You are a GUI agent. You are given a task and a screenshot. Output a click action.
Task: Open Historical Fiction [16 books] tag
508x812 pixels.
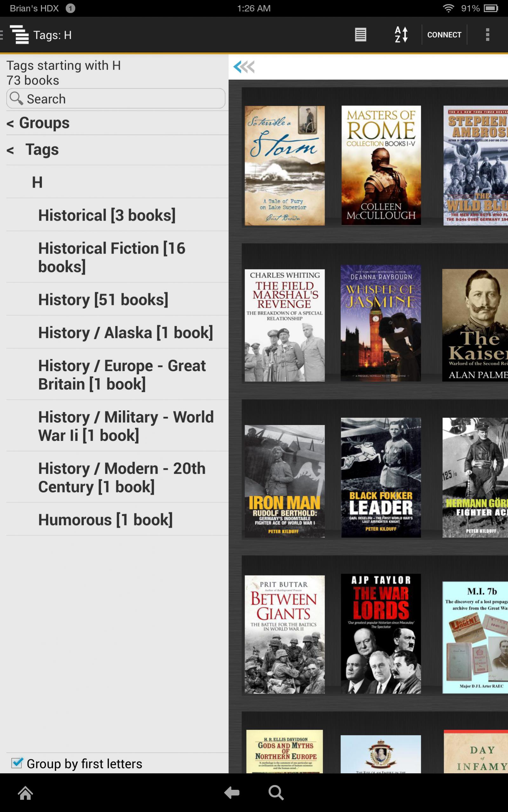pyautogui.click(x=117, y=257)
